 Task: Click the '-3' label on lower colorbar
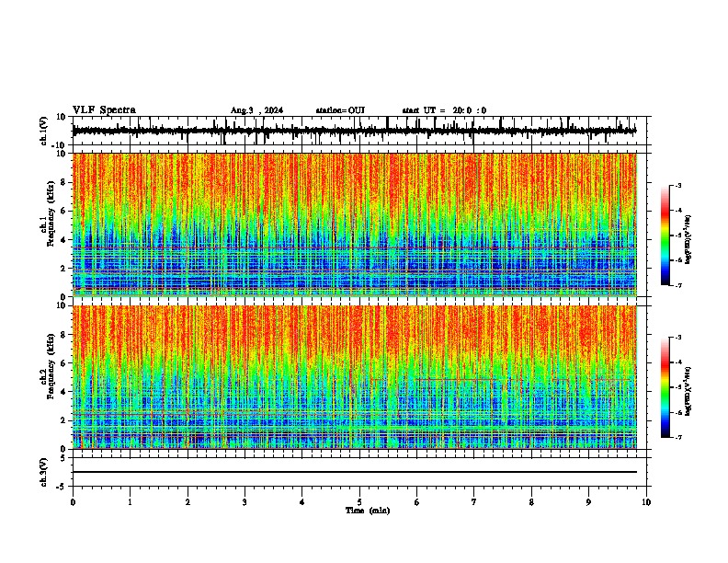pos(678,338)
